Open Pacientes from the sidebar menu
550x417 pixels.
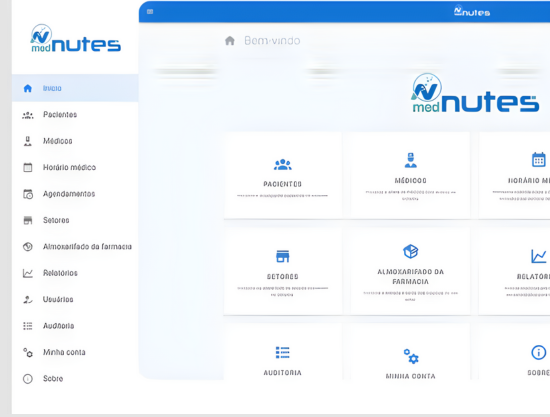point(75,115)
